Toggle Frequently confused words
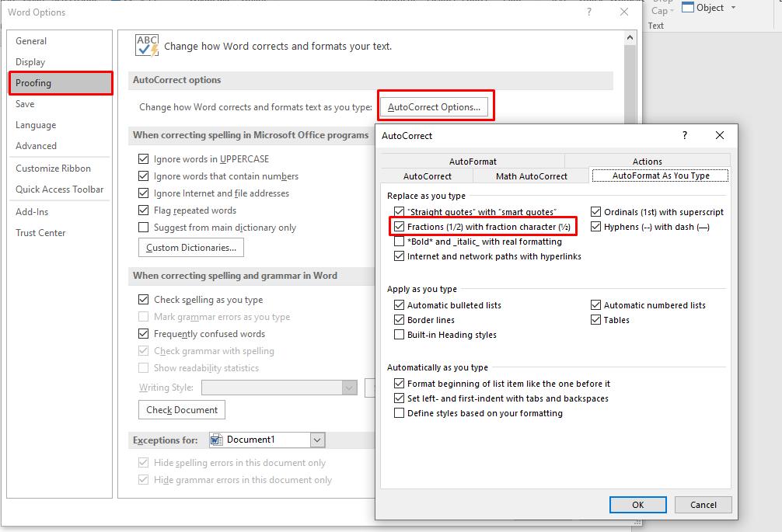Screen dimensions: 782x532 click(x=144, y=334)
